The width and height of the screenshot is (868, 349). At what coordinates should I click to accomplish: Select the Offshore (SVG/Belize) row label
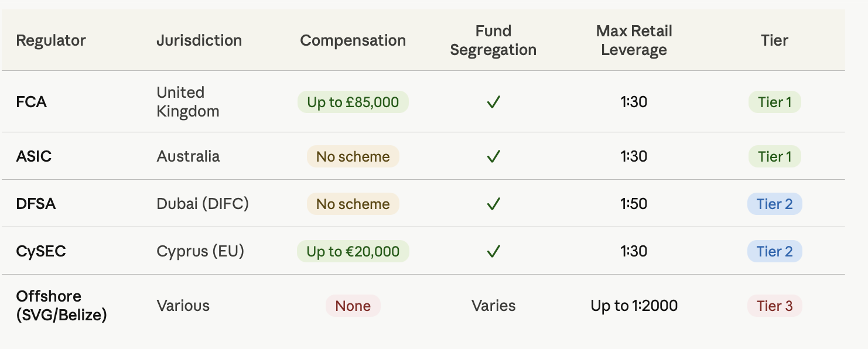61,306
